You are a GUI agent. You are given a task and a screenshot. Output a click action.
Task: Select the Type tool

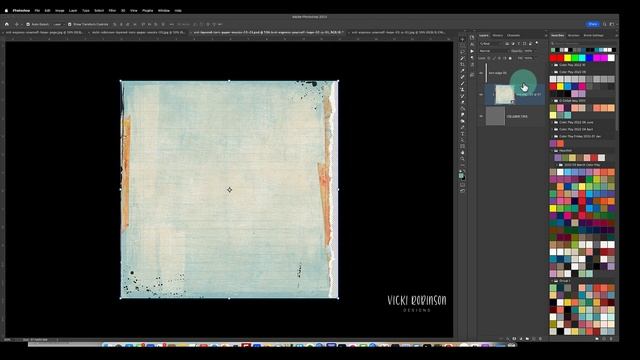click(462, 133)
